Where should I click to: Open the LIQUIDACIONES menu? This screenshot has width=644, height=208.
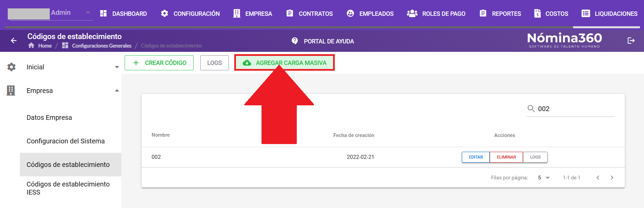tap(610, 13)
